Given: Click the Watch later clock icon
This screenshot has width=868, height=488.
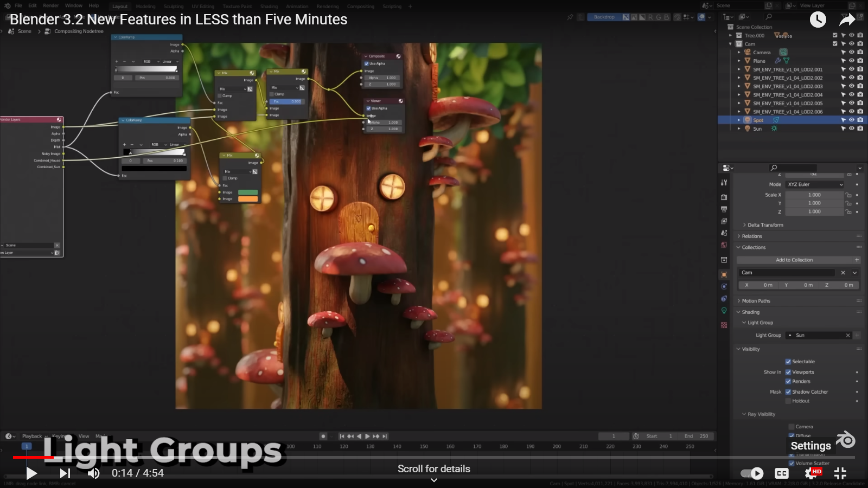Looking at the screenshot, I should [x=818, y=20].
